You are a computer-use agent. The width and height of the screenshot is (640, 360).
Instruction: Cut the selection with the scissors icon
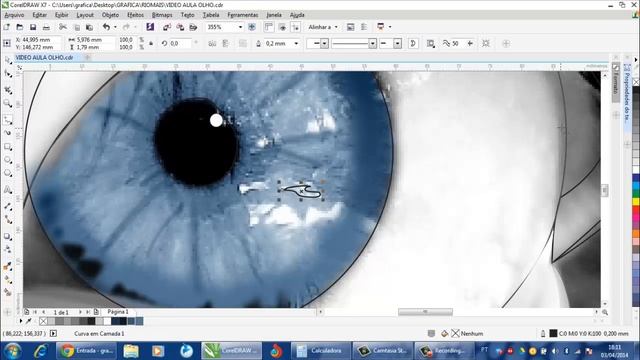click(x=62, y=27)
